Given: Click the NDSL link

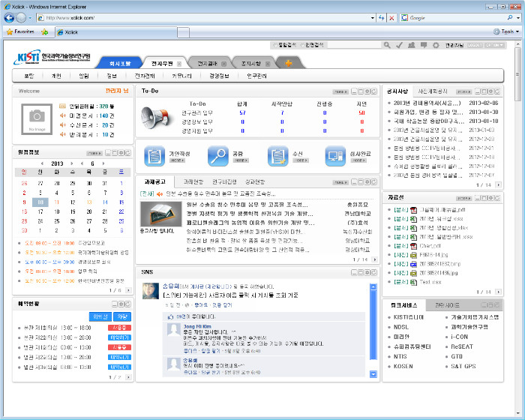Looking at the screenshot, I should [400, 327].
